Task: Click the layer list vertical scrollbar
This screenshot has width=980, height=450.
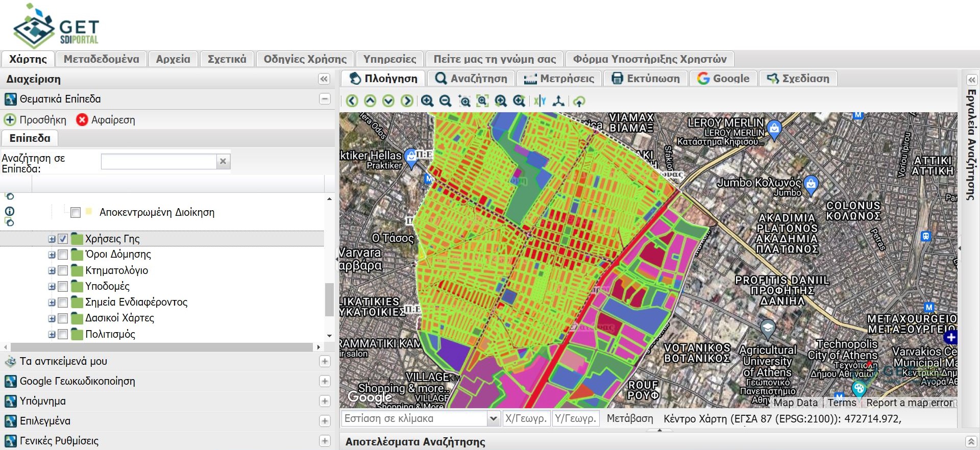Action: click(x=329, y=299)
